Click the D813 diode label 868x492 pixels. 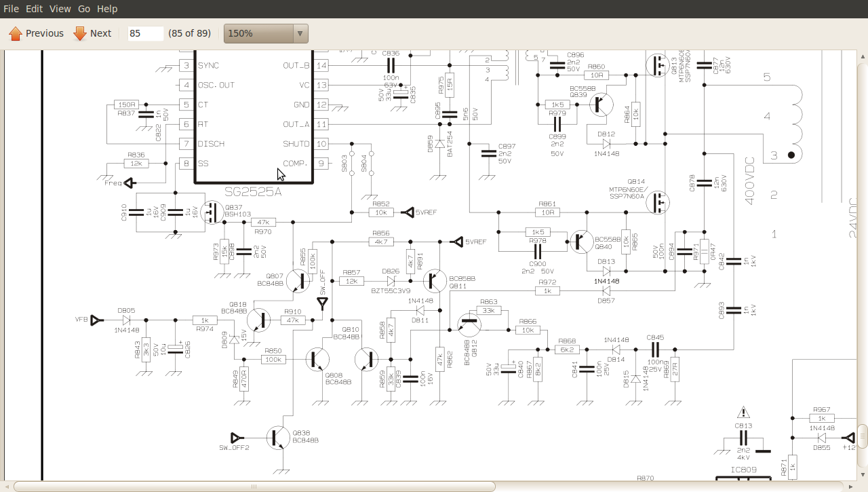(x=605, y=262)
